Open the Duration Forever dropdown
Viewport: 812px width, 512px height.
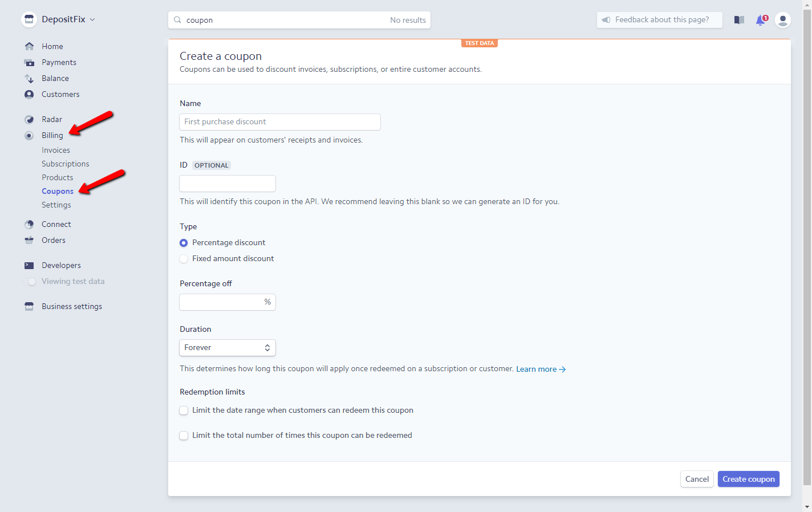click(x=228, y=348)
